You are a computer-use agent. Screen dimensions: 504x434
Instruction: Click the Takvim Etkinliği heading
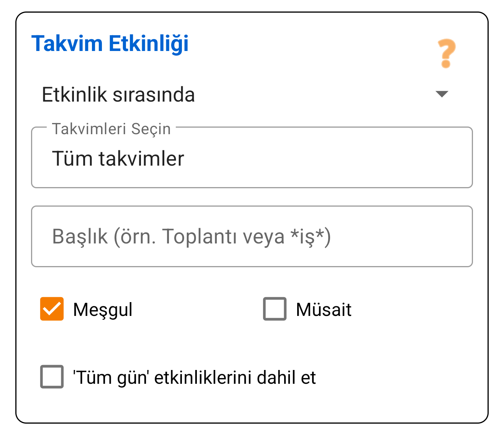111,43
